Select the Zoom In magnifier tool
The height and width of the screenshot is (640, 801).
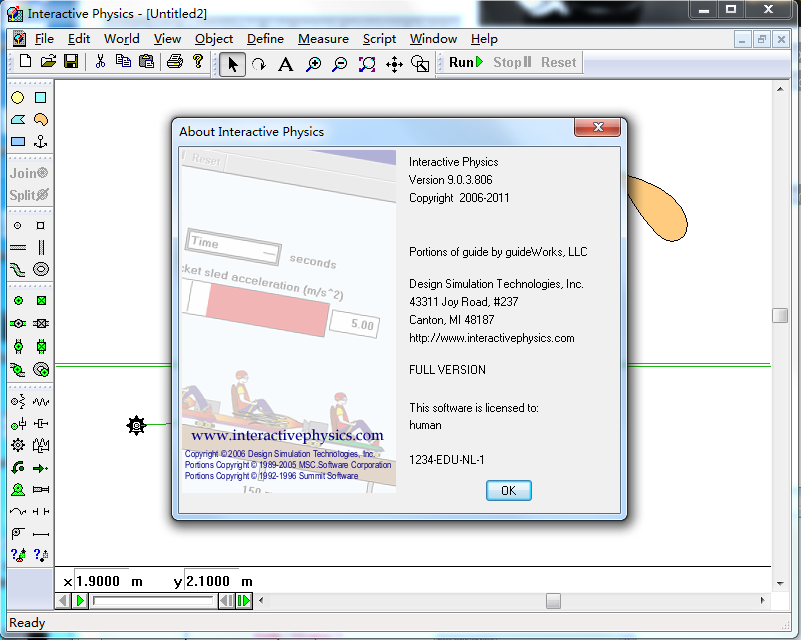(x=313, y=64)
